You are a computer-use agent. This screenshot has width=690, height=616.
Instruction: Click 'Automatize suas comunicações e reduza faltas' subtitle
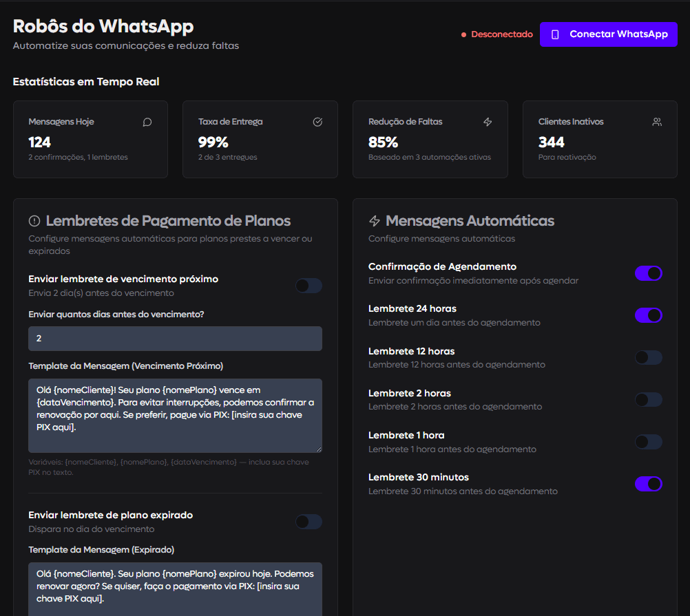pyautogui.click(x=126, y=45)
